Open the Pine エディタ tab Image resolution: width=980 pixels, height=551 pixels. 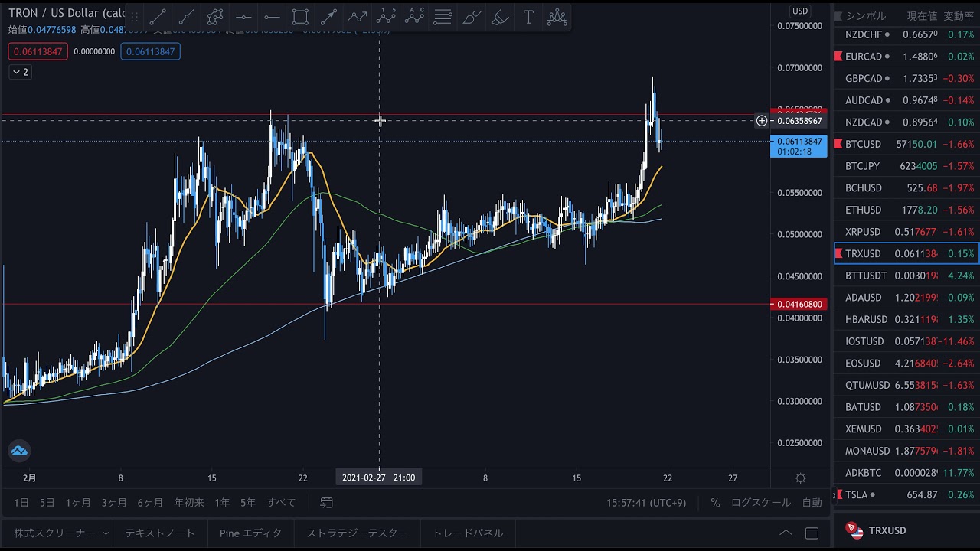click(250, 533)
